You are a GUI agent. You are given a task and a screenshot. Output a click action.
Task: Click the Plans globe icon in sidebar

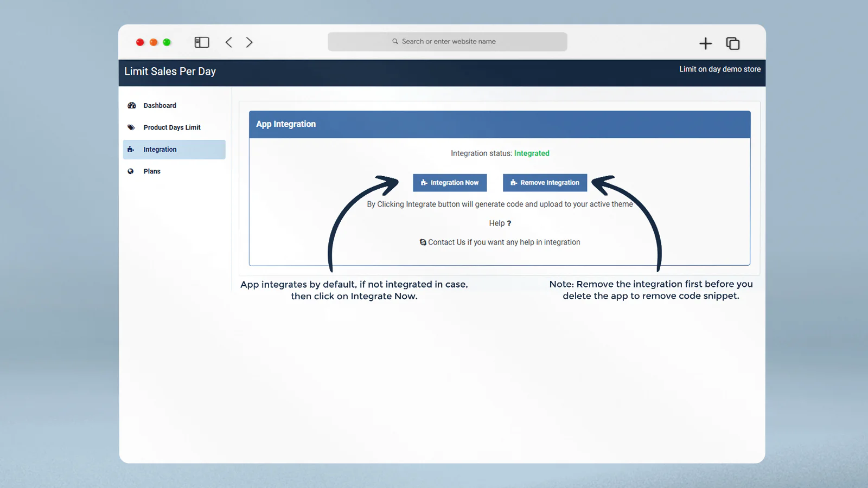131,171
